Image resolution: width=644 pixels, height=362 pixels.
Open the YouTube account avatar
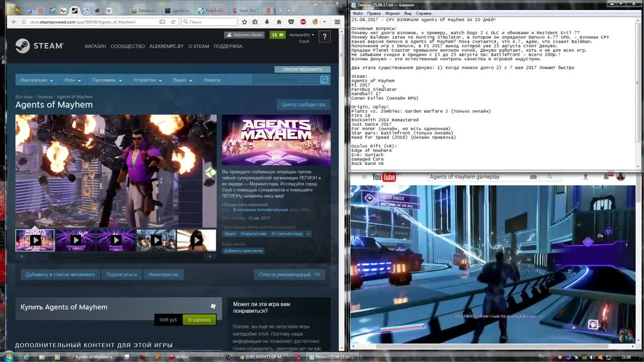[620, 176]
